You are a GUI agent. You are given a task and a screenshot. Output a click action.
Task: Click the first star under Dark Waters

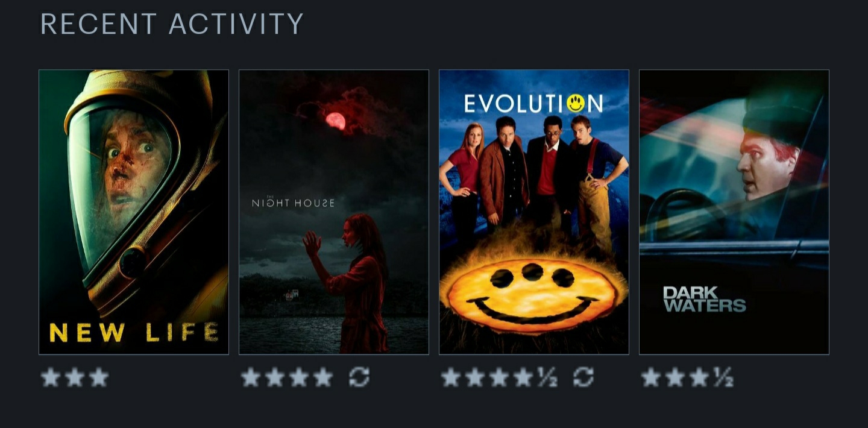(651, 378)
